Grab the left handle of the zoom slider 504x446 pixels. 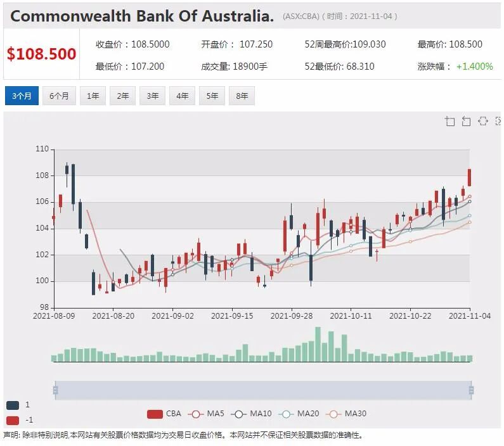tap(55, 390)
